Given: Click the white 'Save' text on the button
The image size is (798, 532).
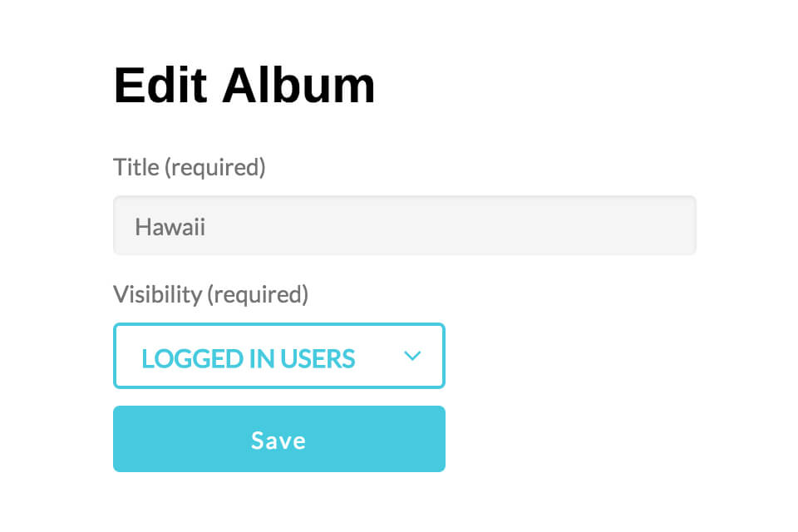Looking at the screenshot, I should tap(278, 440).
